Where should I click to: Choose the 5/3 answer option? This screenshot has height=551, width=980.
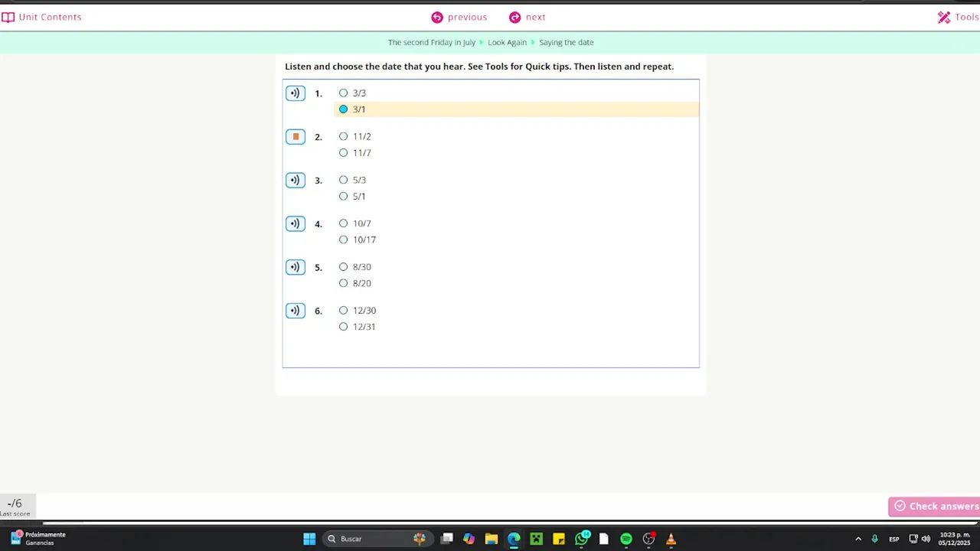(x=343, y=181)
